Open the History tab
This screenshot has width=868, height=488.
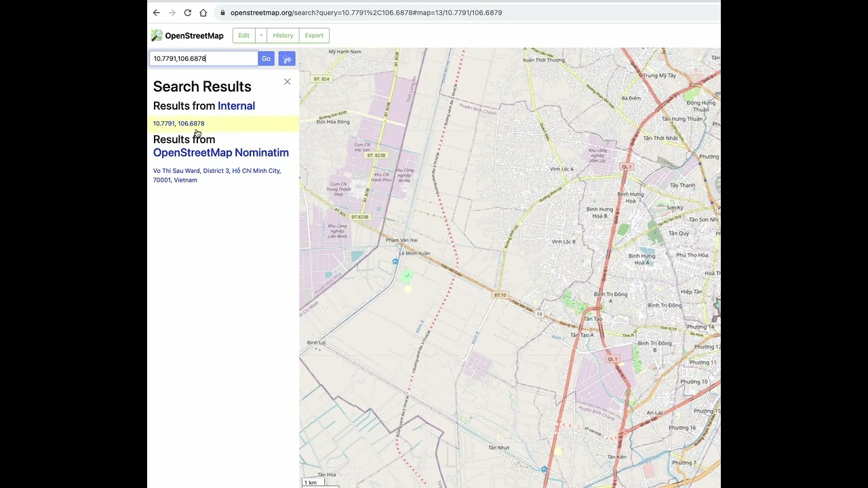[x=283, y=35]
